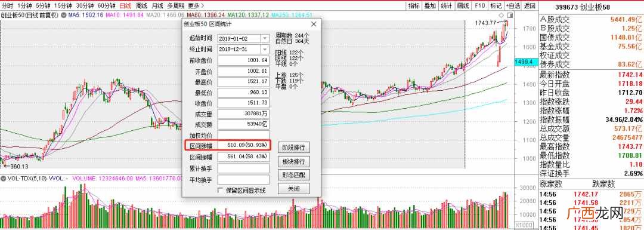Expand the 更多 periods menu
644x230 pixels.
pyautogui.click(x=196, y=6)
